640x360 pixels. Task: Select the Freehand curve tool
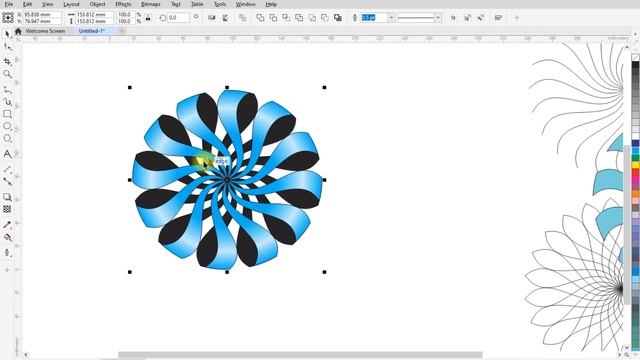click(x=7, y=89)
